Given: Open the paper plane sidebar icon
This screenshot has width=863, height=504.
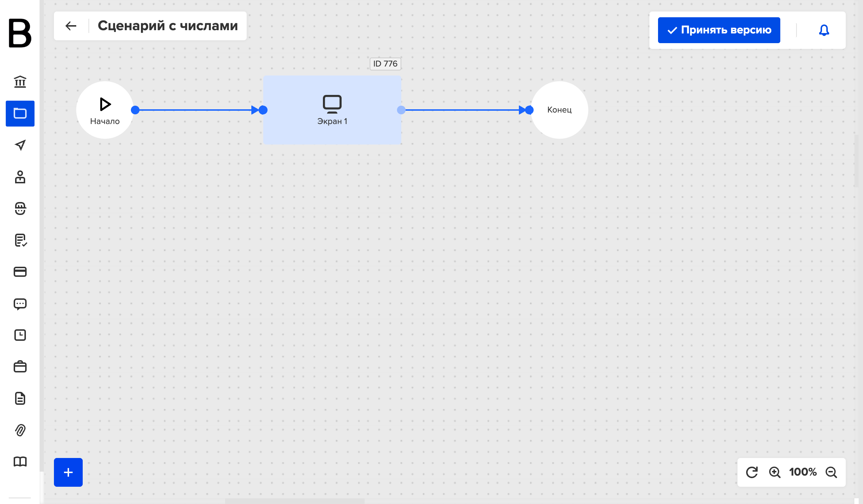Looking at the screenshot, I should 20,145.
